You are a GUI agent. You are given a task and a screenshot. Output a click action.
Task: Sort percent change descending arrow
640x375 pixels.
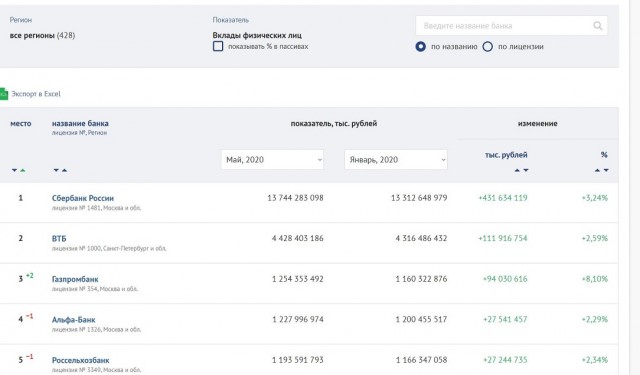[x=606, y=170]
